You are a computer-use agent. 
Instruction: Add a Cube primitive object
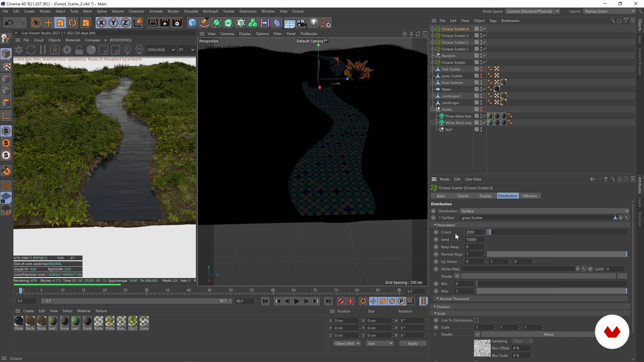tap(192, 23)
